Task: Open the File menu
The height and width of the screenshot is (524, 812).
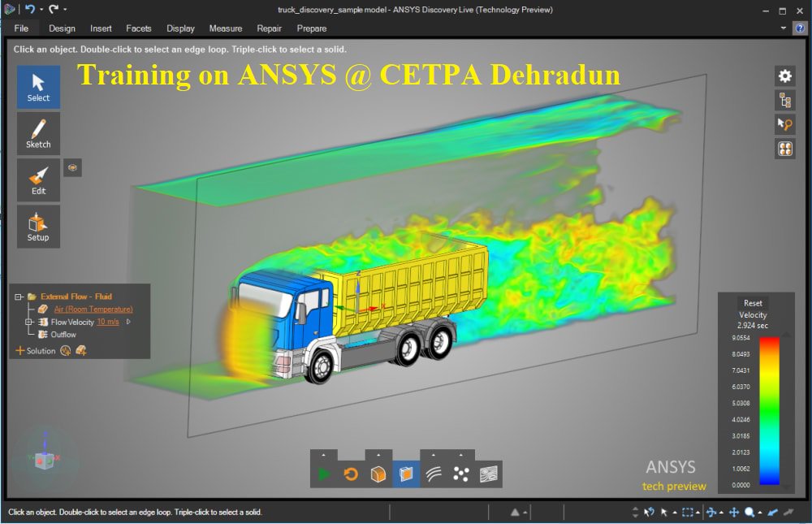Action: click(21, 28)
